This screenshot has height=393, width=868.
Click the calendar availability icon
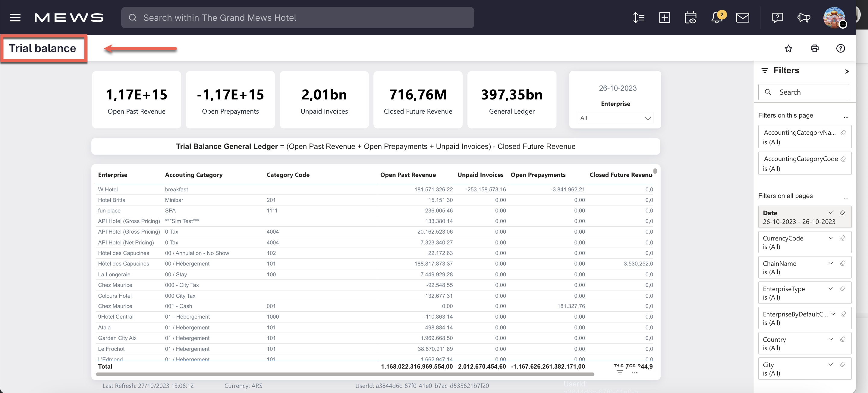coord(690,17)
